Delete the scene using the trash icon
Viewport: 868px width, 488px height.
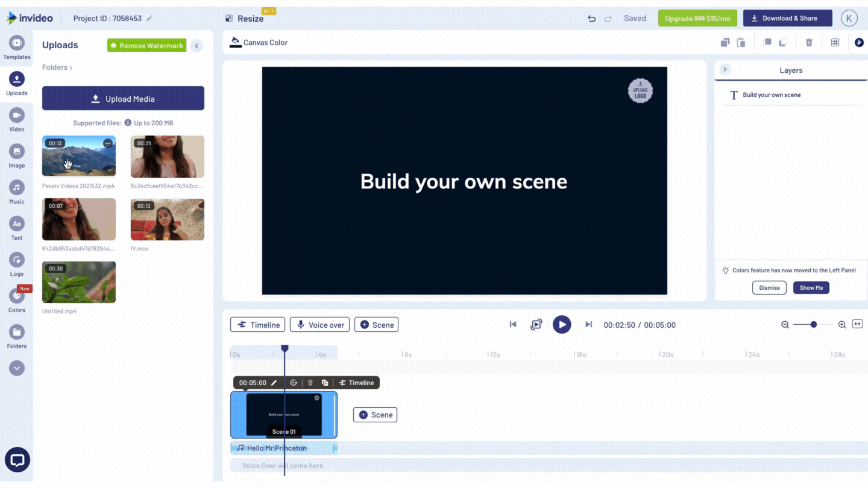point(809,42)
